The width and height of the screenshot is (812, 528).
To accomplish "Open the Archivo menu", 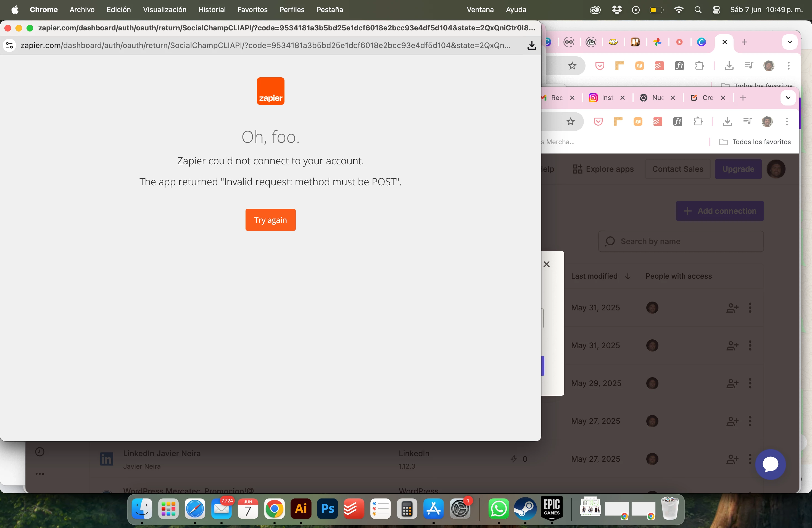I will tap(82, 10).
